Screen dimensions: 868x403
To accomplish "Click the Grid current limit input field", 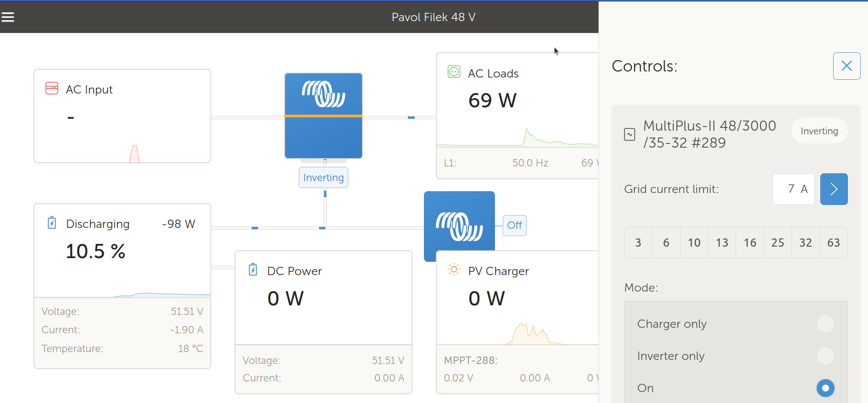I will (793, 189).
